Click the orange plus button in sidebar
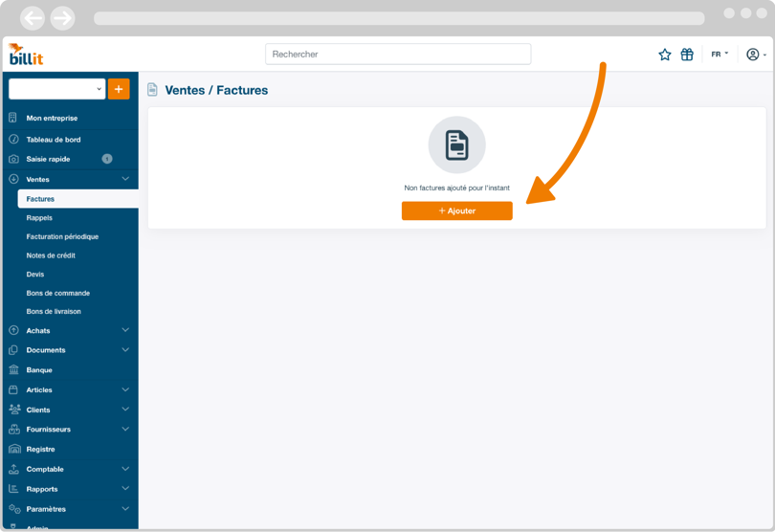Screen dimensions: 775x532 119,89
